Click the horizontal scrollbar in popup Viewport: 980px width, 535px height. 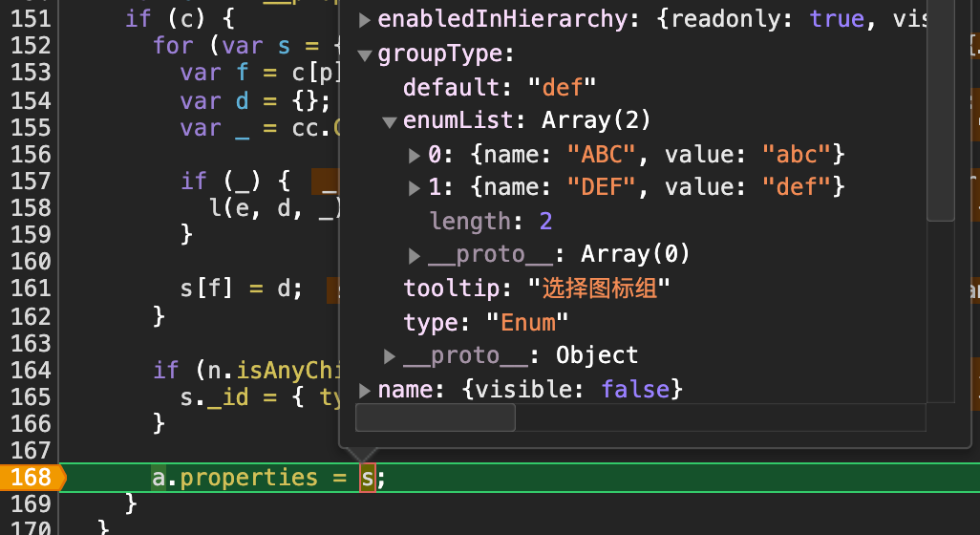tap(436, 417)
